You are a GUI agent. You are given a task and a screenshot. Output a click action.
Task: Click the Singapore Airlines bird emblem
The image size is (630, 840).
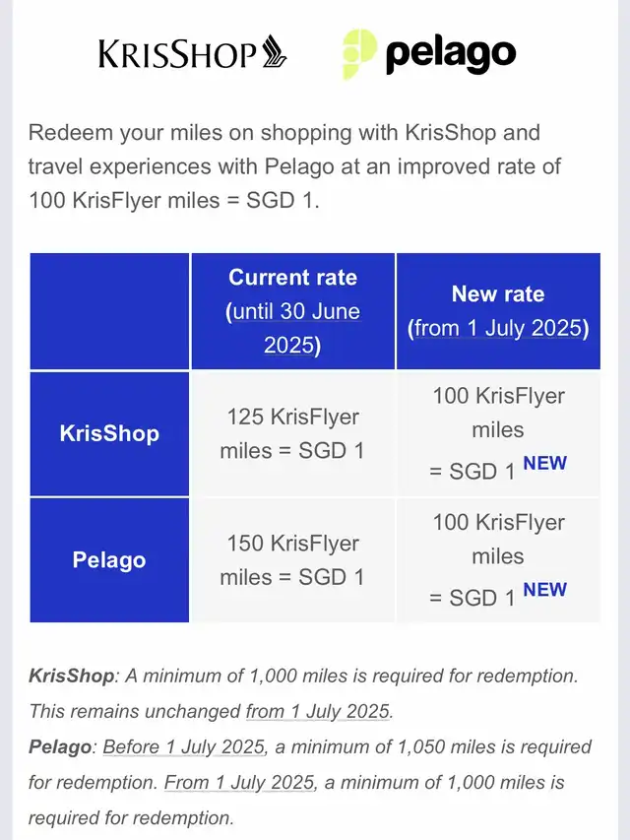(274, 51)
